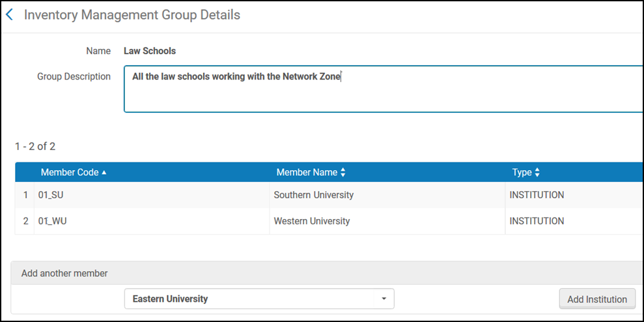Click the Member Code ascending sort arrow

104,173
